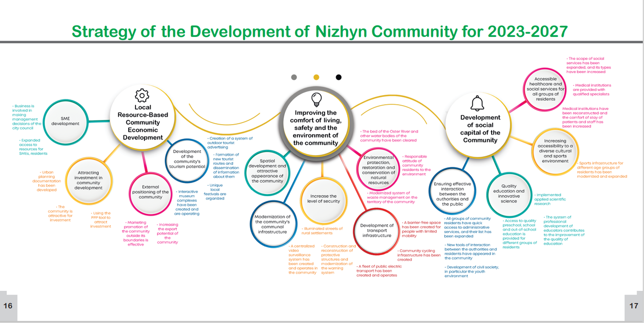Open the community's tourism potential node
The width and height of the screenshot is (644, 323).
pos(187,158)
